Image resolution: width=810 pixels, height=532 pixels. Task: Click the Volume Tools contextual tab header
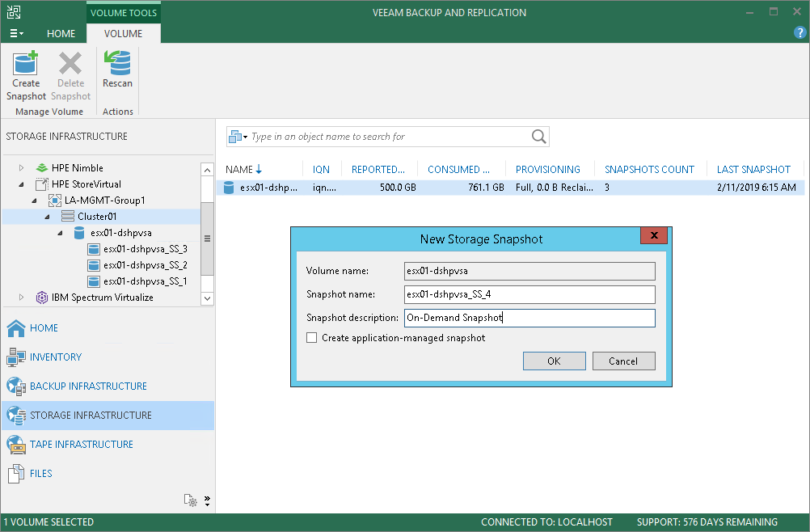coord(124,13)
